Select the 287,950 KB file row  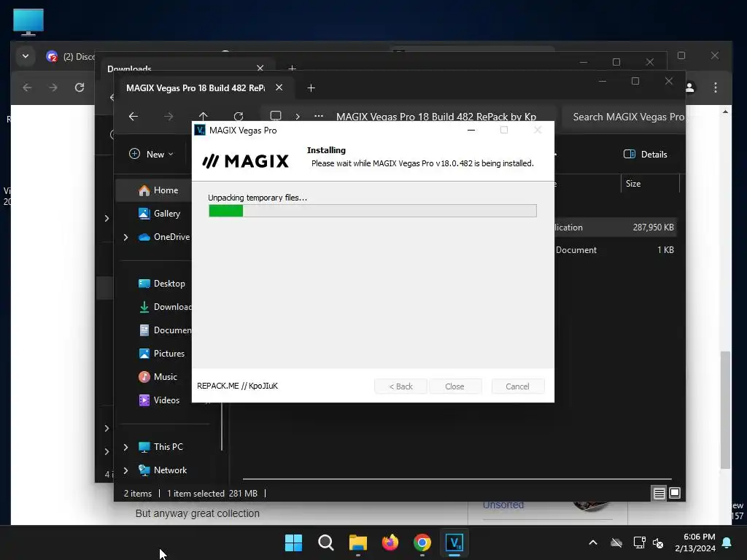[x=615, y=227]
